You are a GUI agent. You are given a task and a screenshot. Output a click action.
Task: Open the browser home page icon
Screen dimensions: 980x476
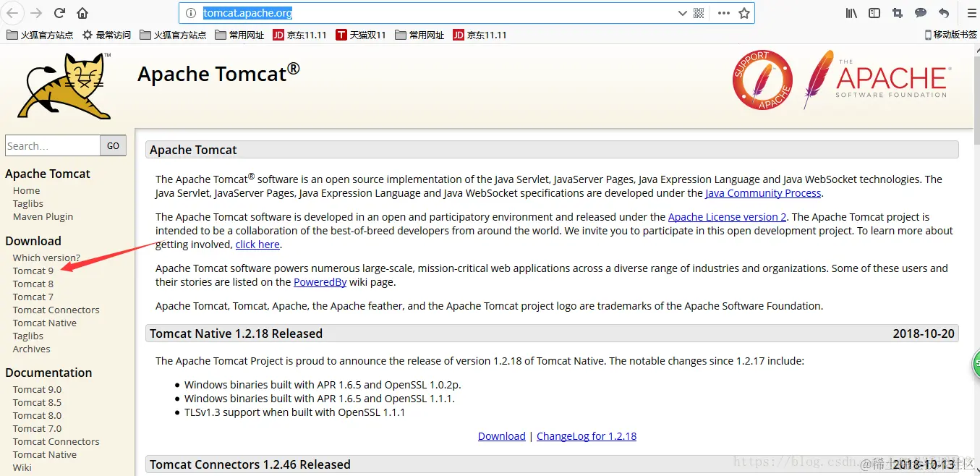pos(82,13)
